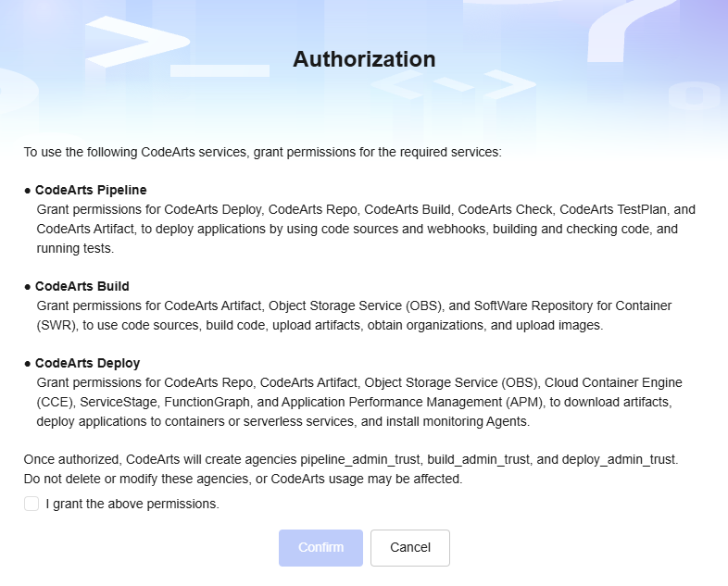Click the CodeArts Deploy permissions description
This screenshot has width=728, height=586.
click(x=361, y=401)
